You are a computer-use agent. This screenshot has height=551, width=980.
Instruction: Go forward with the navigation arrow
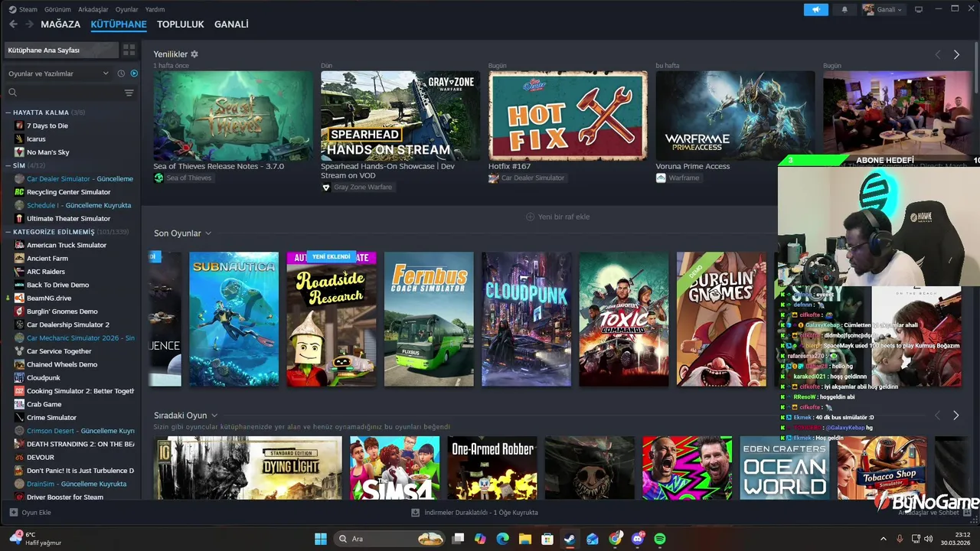[29, 24]
